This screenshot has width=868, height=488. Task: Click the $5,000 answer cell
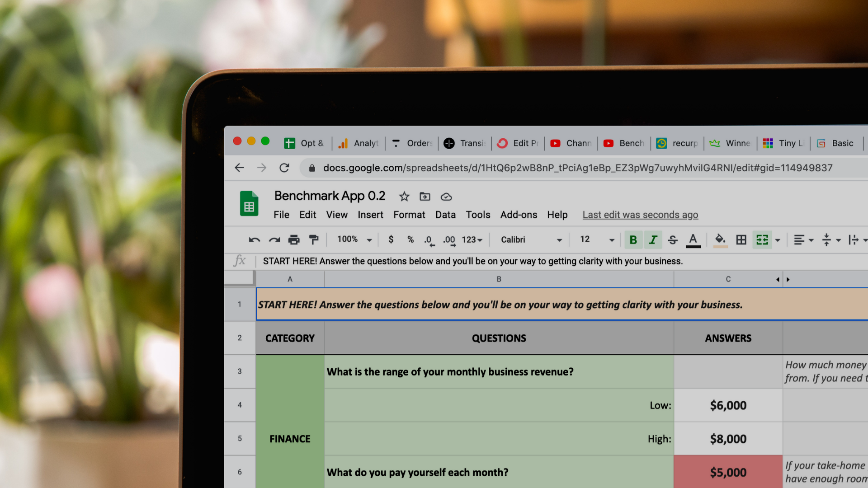(x=728, y=472)
